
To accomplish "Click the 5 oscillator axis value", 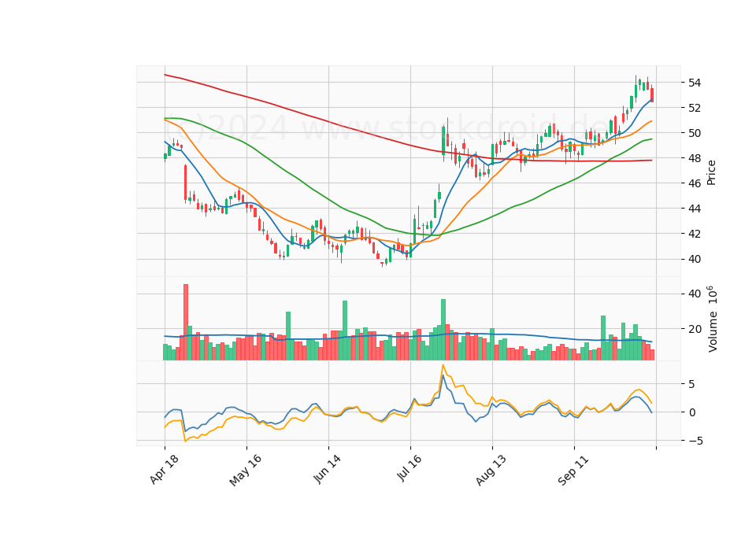I will 692,385.
